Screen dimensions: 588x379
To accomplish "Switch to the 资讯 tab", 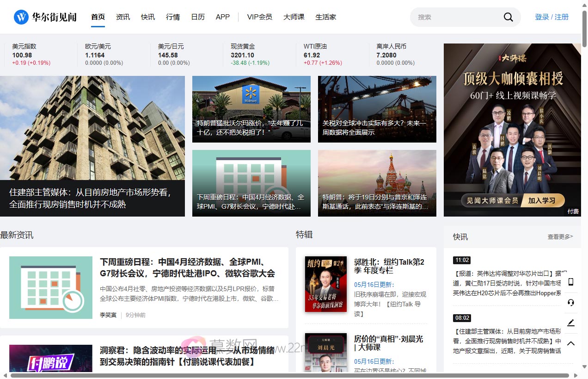I will [122, 17].
